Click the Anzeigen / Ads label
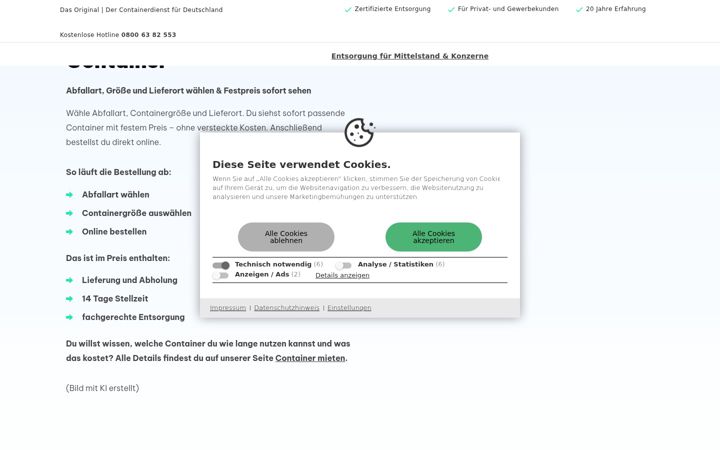 [262, 274]
